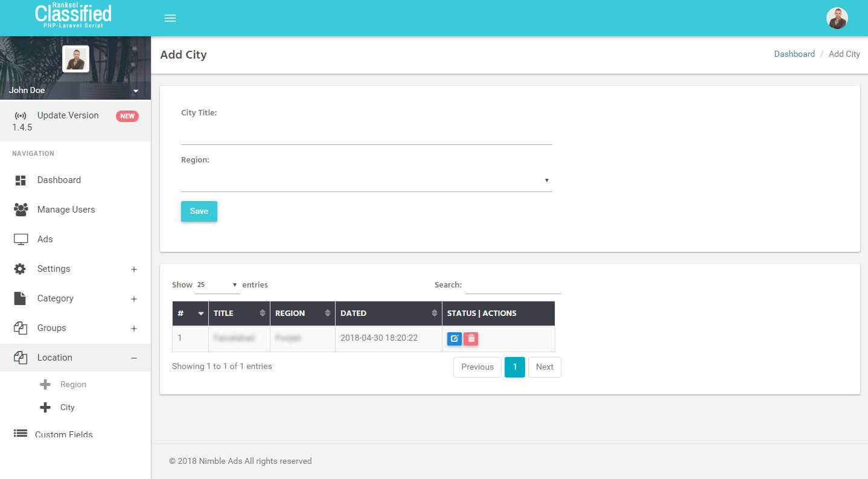Screen dimensions: 868x479
Task: Click the footer copyright Nimble Ads text
Action: [x=240, y=461]
